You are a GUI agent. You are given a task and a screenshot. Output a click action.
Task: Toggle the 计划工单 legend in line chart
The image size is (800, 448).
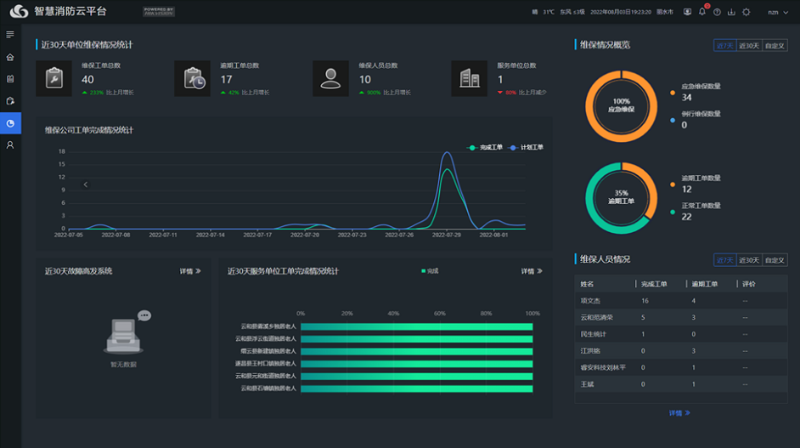point(526,147)
